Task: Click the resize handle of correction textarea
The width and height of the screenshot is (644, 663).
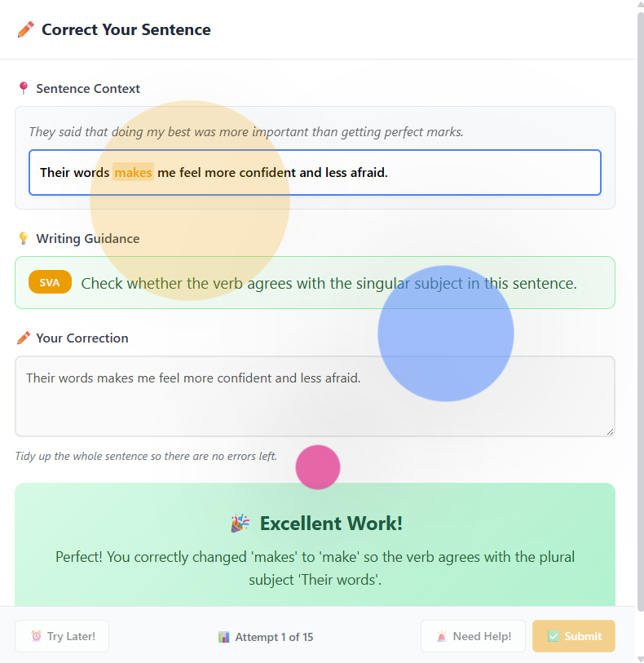Action: (611, 431)
